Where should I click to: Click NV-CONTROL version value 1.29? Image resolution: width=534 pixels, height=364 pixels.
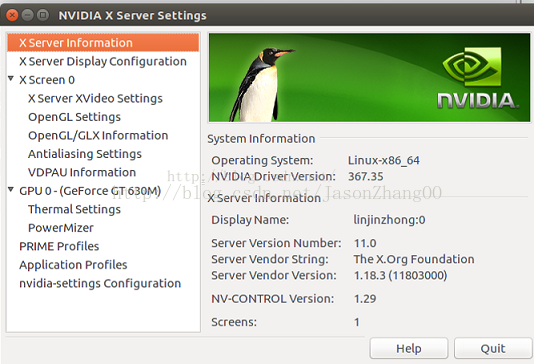365,299
